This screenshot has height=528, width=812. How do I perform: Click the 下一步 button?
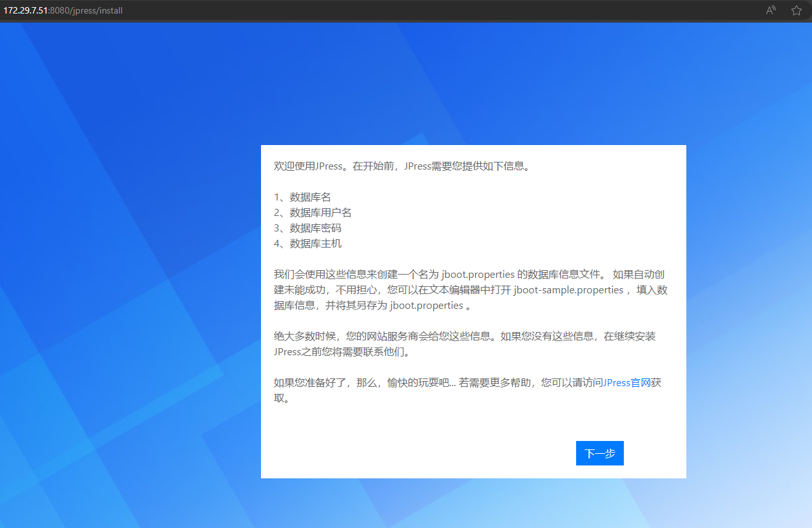coord(599,453)
